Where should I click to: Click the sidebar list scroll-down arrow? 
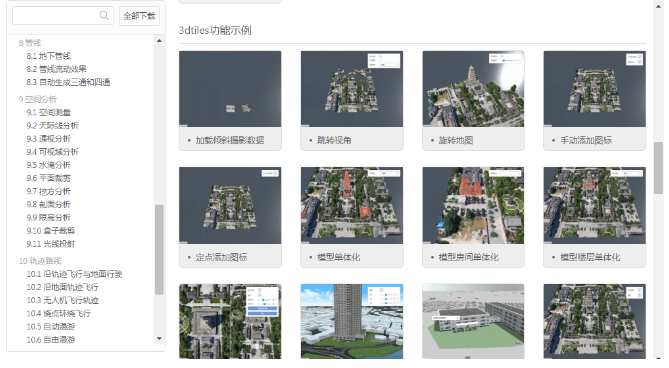pos(159,339)
